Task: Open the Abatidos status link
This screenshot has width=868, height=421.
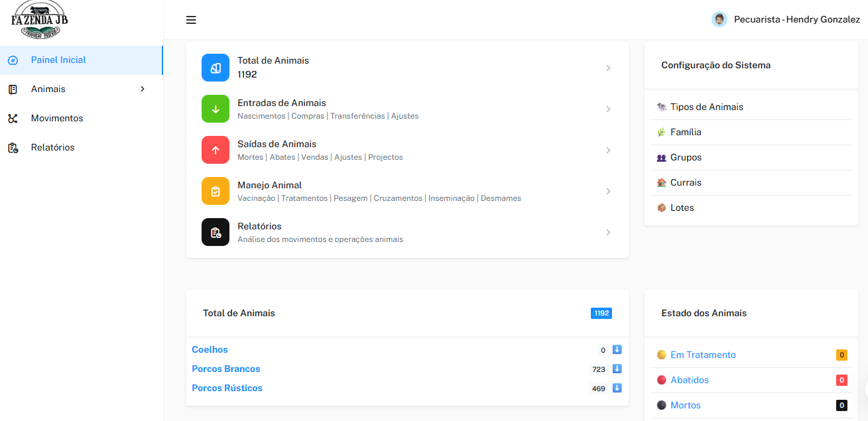Action: pyautogui.click(x=690, y=380)
